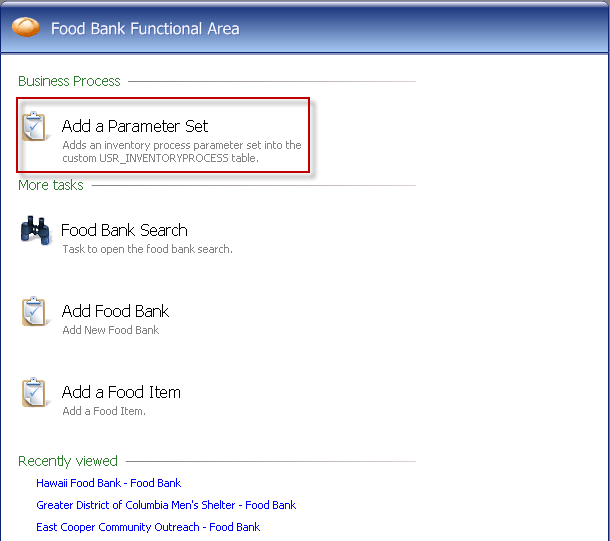The image size is (610, 541).
Task: Click the 'Add a Food Item.' description text
Action: (x=104, y=411)
